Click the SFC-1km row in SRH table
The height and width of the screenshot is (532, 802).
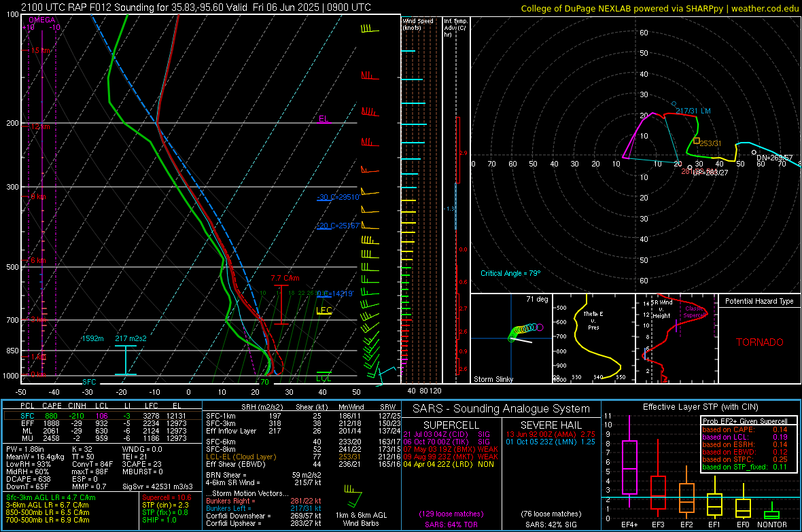[x=303, y=416]
